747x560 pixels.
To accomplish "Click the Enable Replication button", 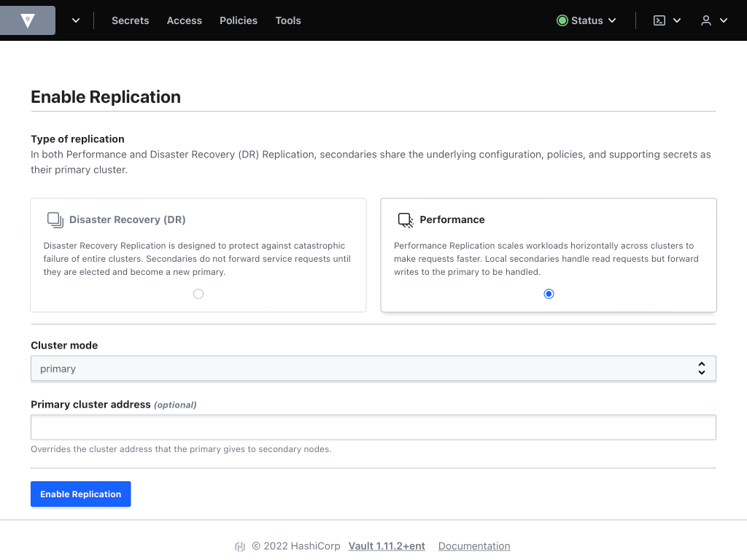I will pyautogui.click(x=80, y=494).
